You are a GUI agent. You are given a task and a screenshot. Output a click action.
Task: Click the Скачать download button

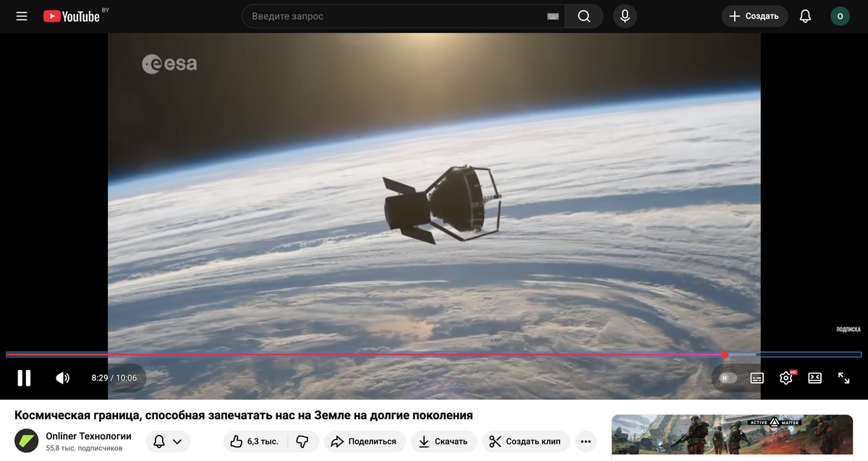[443, 441]
